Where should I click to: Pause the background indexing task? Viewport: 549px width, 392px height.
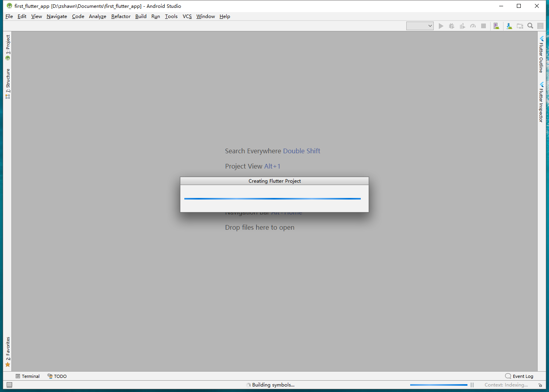472,385
